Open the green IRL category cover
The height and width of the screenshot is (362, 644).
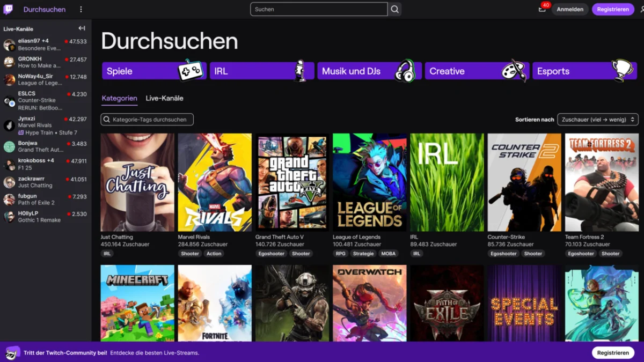click(x=447, y=182)
